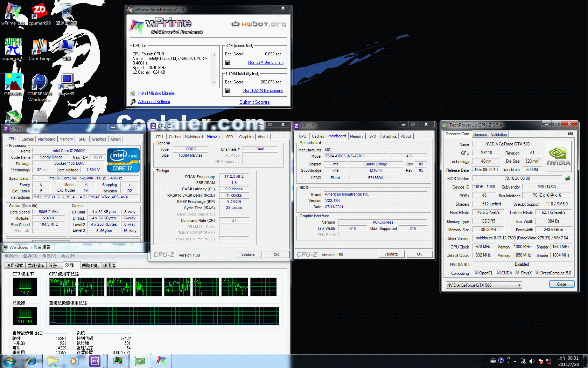Open the 檢視(V) menu in Task Manager
Image resolution: width=588 pixels, height=368 pixels.
point(49,256)
